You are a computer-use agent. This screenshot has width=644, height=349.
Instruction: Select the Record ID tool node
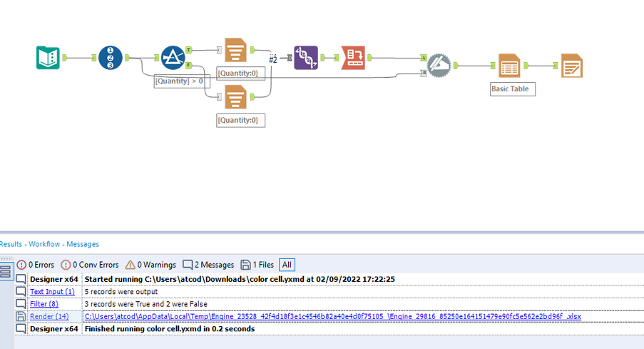pyautogui.click(x=110, y=58)
